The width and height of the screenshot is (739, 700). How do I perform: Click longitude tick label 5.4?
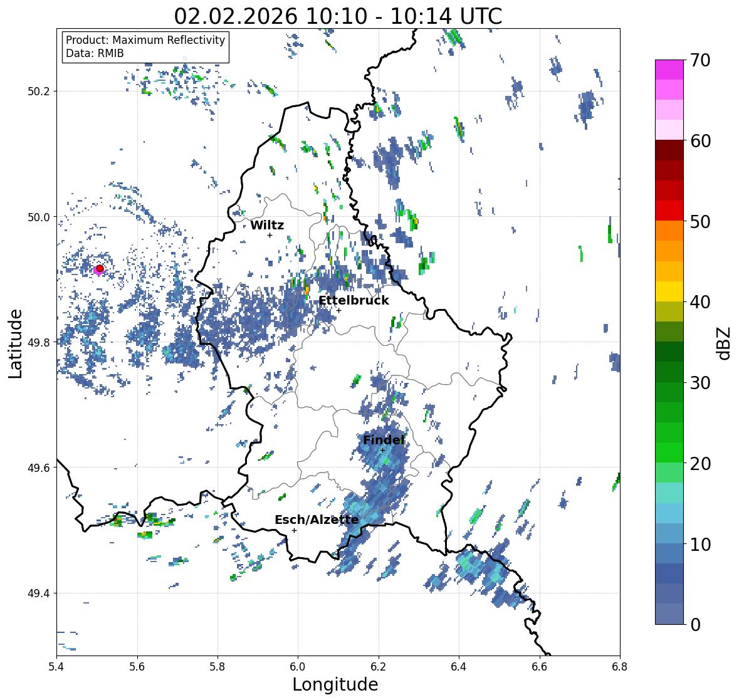click(56, 666)
